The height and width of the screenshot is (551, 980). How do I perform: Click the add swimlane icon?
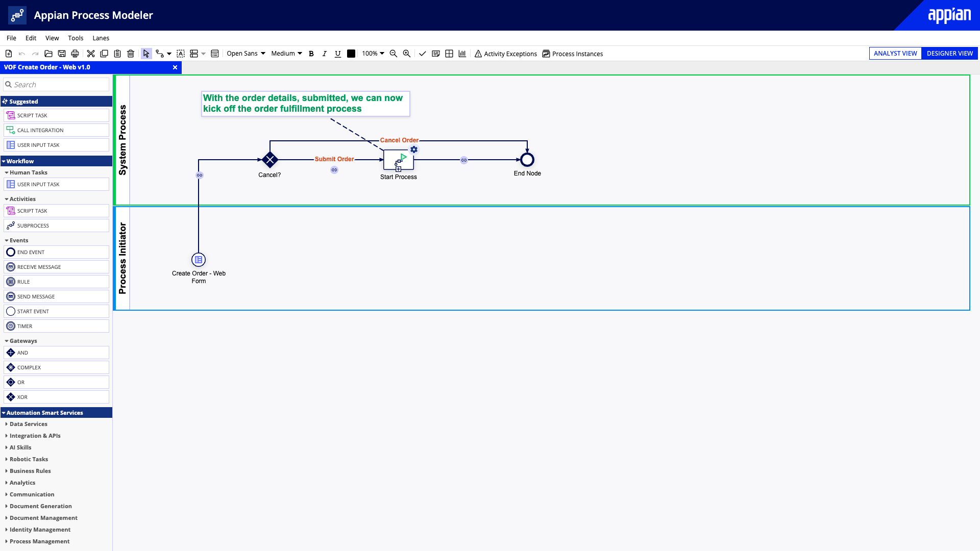[194, 54]
